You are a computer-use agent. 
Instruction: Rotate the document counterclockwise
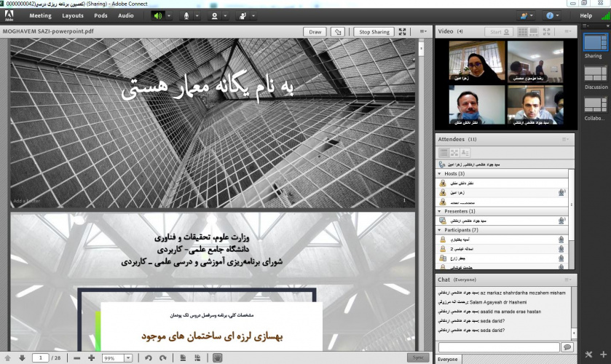(148, 357)
